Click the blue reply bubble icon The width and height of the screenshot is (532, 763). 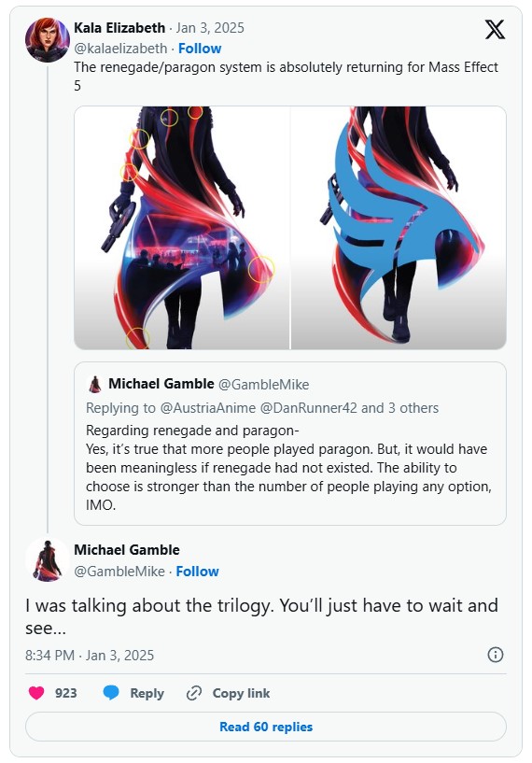[x=111, y=692]
